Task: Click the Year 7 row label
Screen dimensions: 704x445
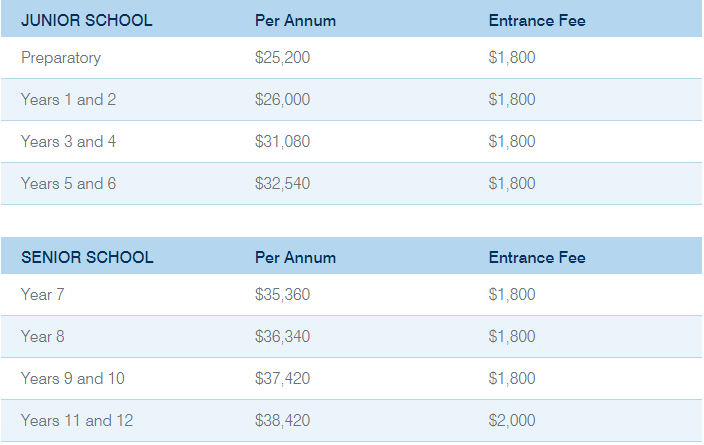Action: tap(43, 295)
